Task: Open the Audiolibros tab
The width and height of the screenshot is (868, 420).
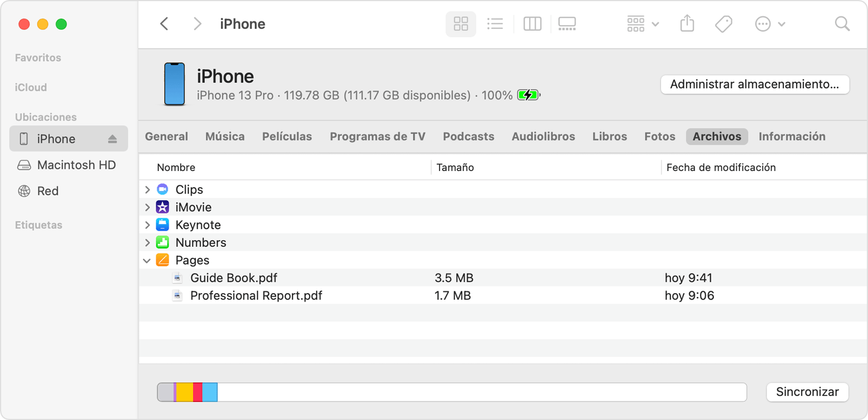Action: 544,136
